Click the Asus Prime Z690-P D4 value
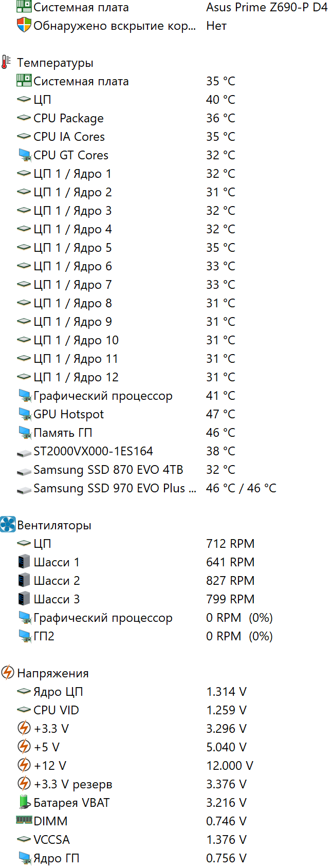The height and width of the screenshot is (868, 332). pos(267,7)
